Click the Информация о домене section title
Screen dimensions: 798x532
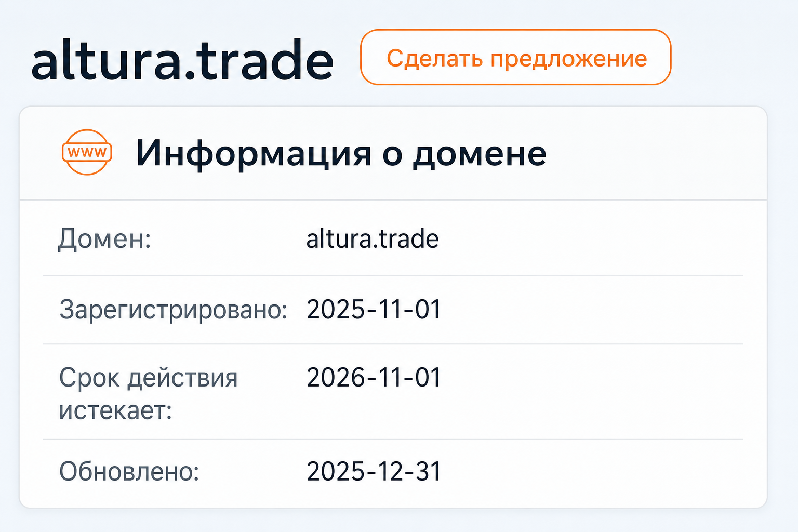click(x=341, y=153)
